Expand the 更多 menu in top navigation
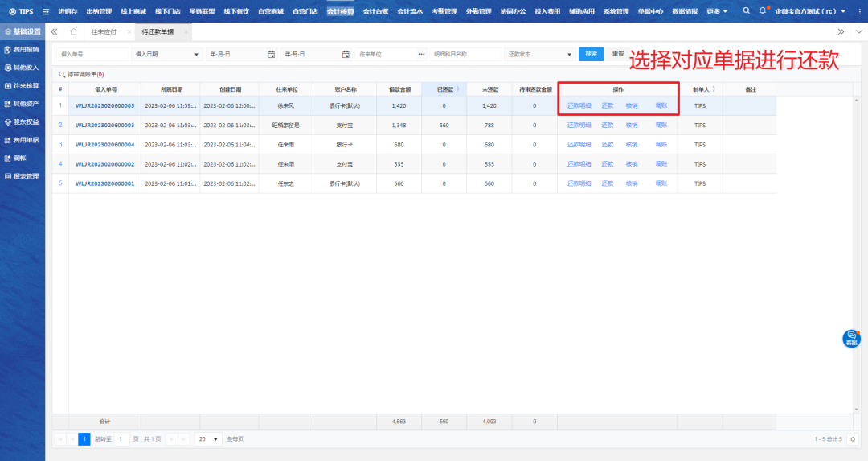 tap(717, 11)
